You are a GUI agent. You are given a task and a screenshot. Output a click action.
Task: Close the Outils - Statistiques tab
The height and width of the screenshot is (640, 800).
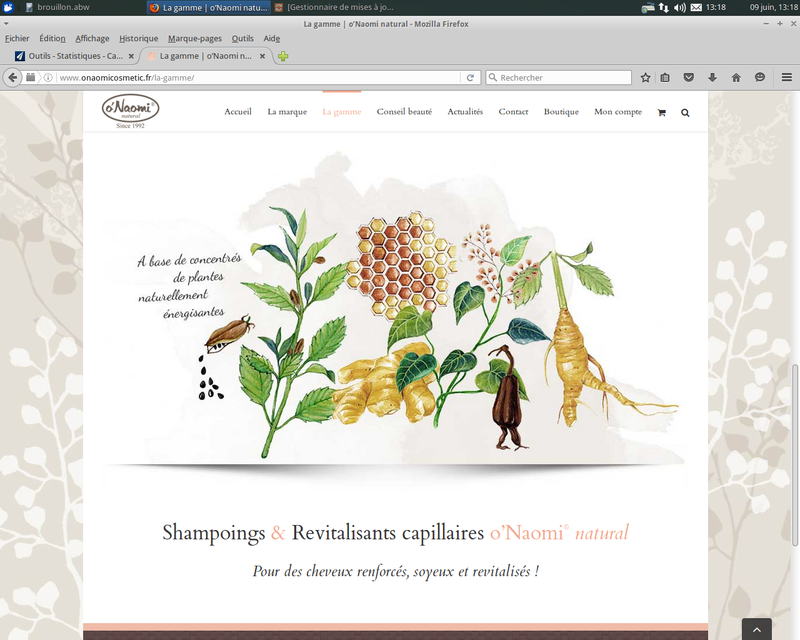131,56
